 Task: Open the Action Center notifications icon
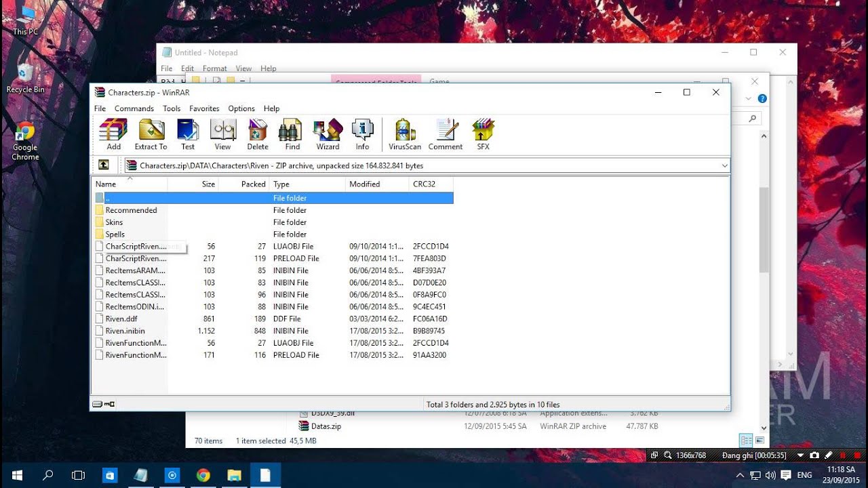click(786, 475)
